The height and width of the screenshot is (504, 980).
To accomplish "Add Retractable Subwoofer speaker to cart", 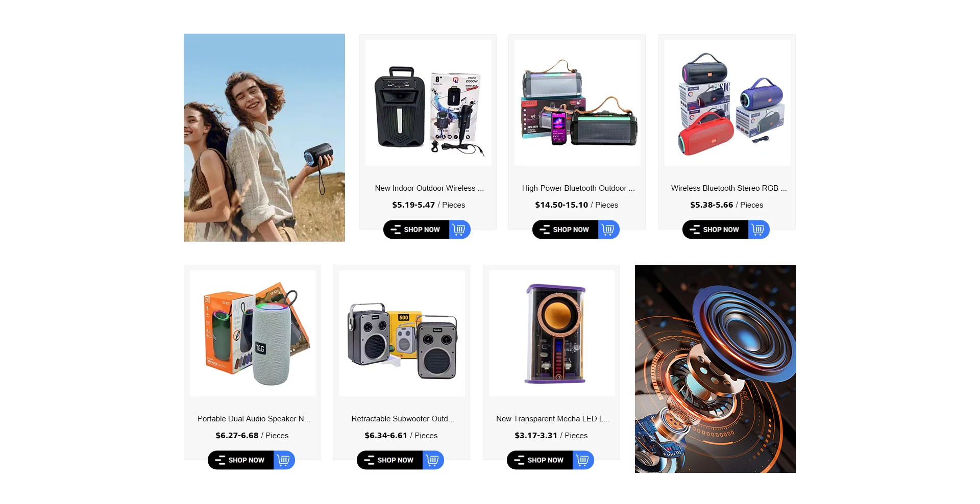I will (x=433, y=460).
